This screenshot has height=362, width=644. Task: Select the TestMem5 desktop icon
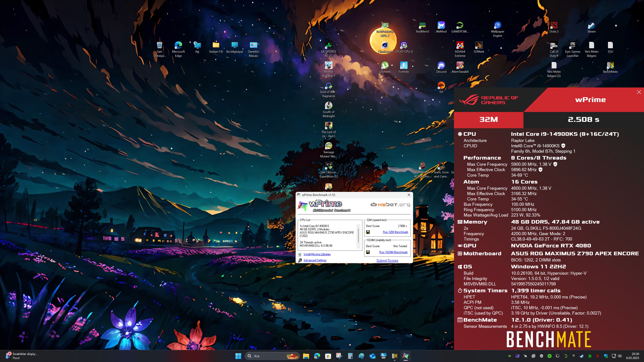(422, 27)
